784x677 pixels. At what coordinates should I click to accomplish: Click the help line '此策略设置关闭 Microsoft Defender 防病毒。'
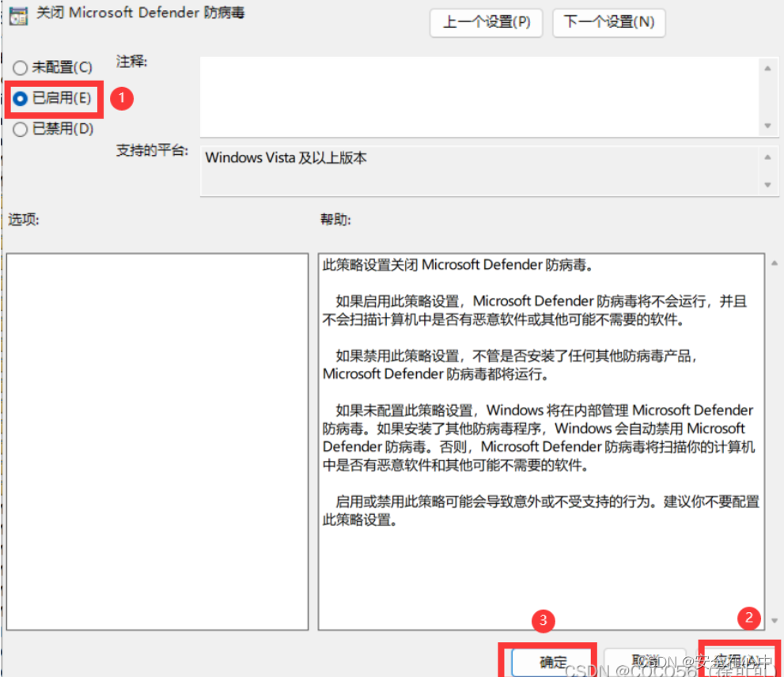pos(458,265)
